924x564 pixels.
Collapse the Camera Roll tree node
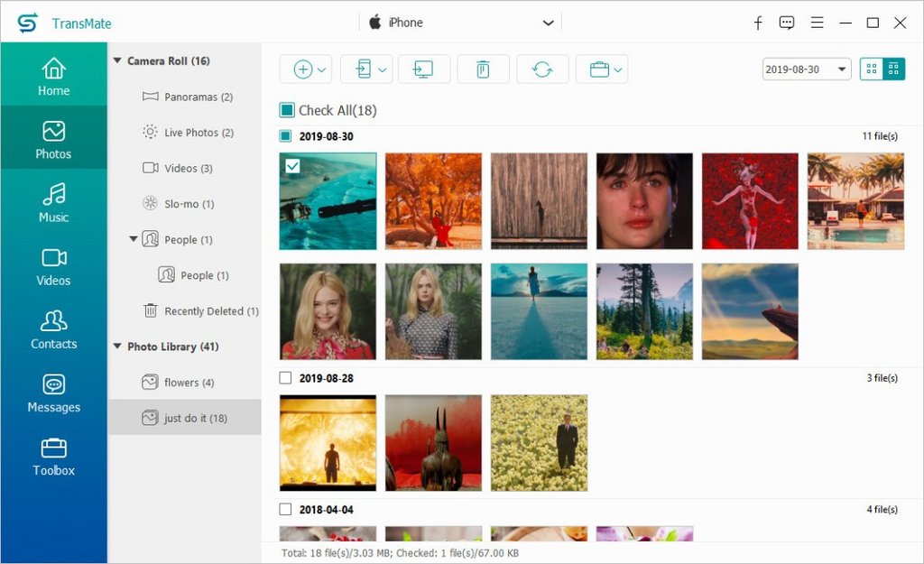(117, 60)
